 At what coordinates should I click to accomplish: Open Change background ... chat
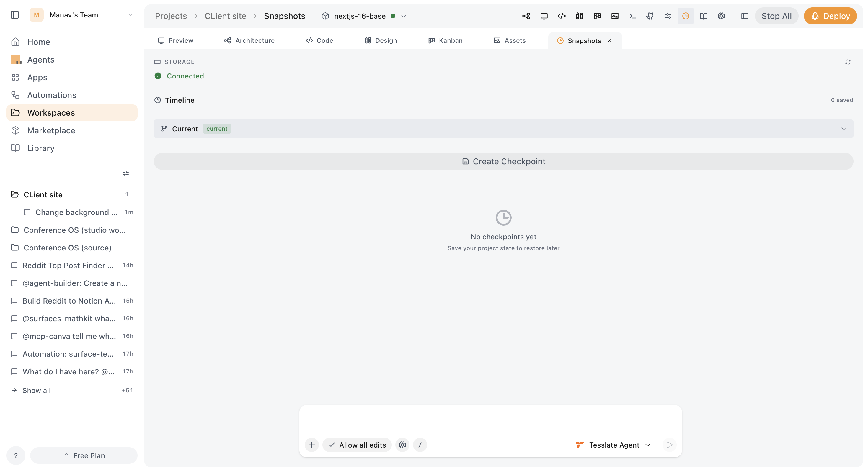(x=78, y=212)
